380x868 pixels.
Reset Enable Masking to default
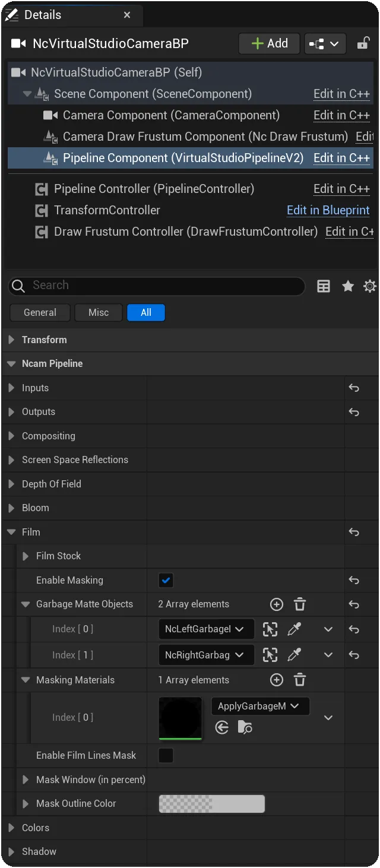pyautogui.click(x=354, y=580)
